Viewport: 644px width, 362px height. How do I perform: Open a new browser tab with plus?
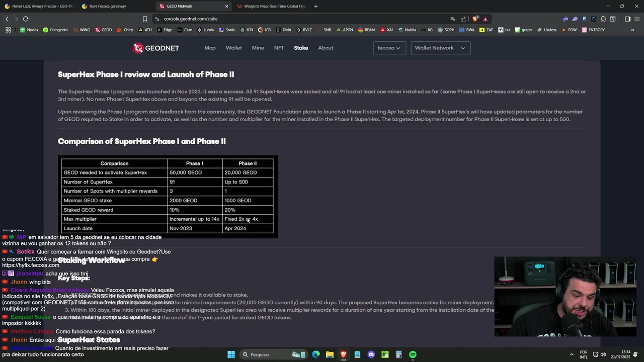[316, 6]
